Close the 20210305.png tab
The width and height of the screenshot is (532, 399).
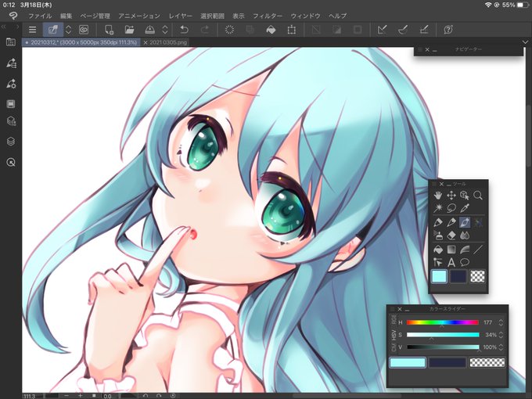coord(146,43)
